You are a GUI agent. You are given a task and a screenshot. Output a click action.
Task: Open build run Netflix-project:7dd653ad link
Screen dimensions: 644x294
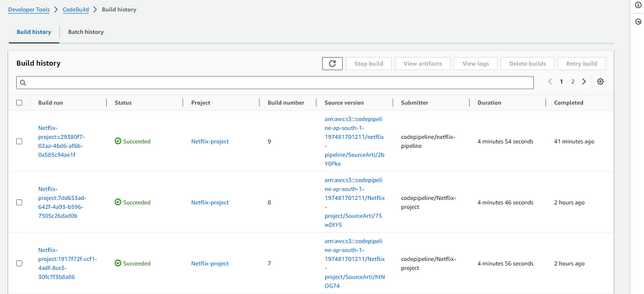click(63, 202)
